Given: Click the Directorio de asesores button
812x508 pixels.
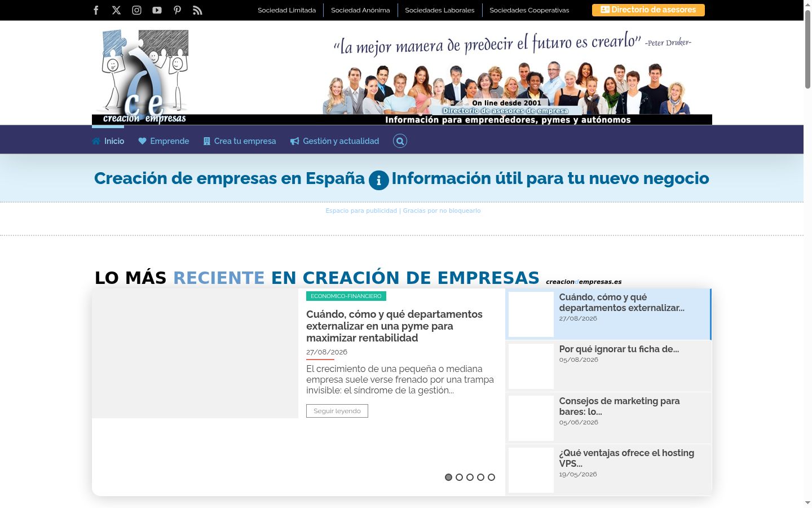Looking at the screenshot, I should pos(648,10).
